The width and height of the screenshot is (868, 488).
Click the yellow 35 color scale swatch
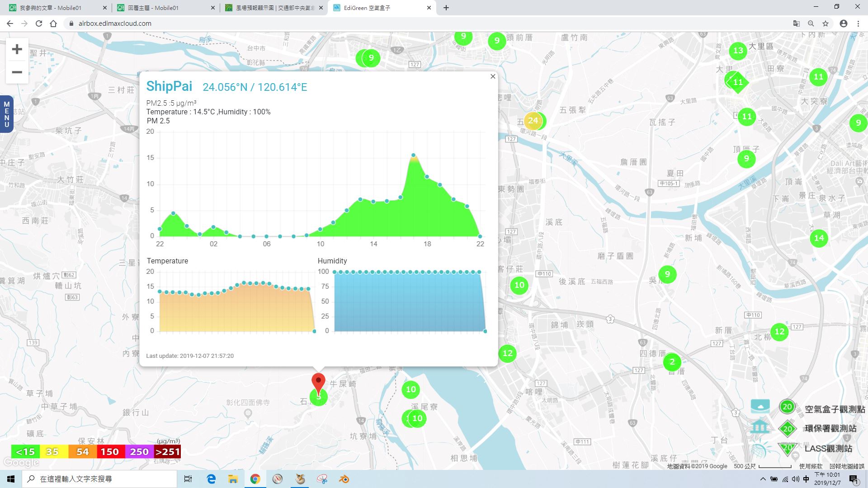pyautogui.click(x=54, y=451)
